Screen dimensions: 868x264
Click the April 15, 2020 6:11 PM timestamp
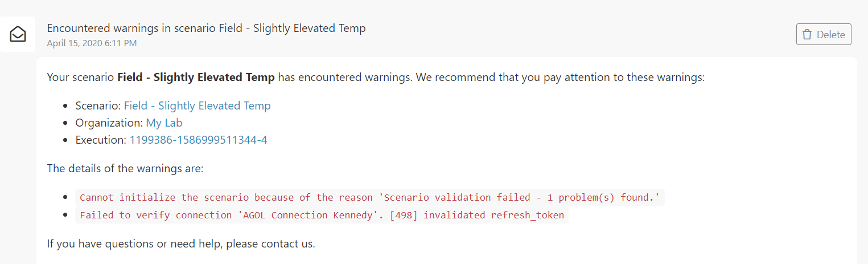tap(92, 43)
